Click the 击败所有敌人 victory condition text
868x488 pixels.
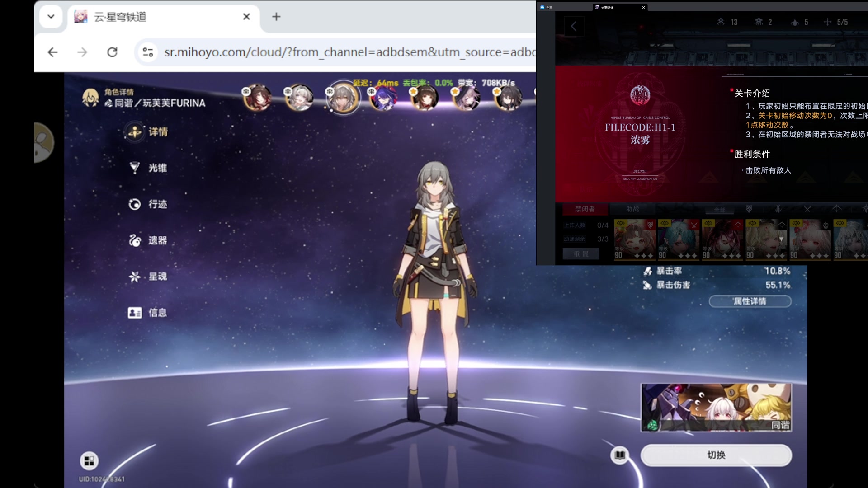tap(768, 170)
